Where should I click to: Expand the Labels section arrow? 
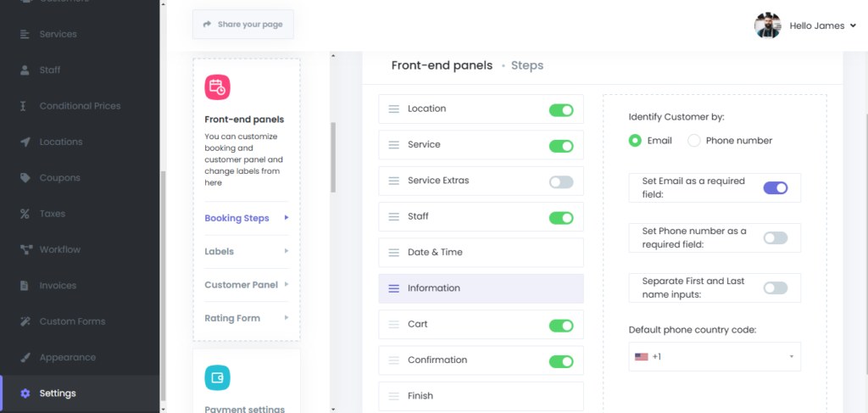click(287, 251)
